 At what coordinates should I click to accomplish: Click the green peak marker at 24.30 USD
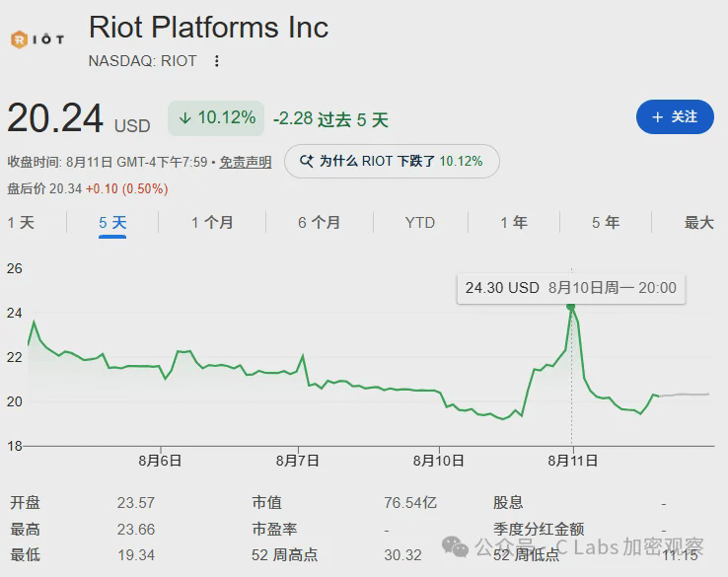(571, 306)
